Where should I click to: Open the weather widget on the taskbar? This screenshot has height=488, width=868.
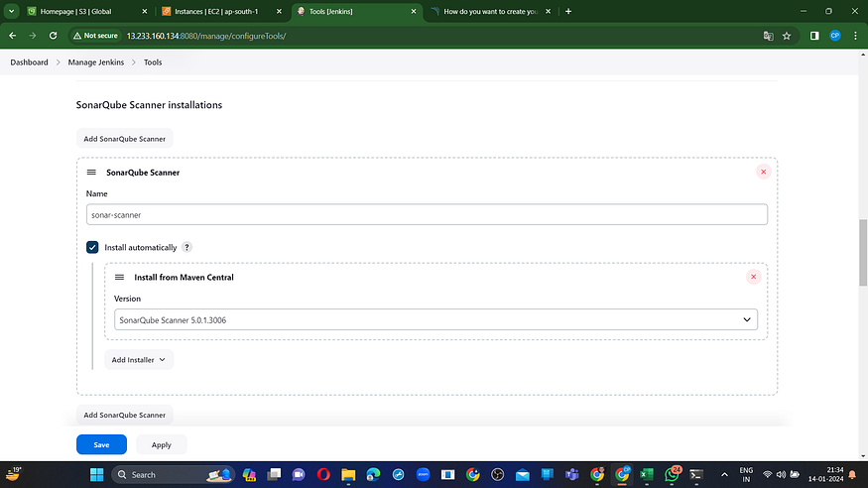tap(13, 474)
